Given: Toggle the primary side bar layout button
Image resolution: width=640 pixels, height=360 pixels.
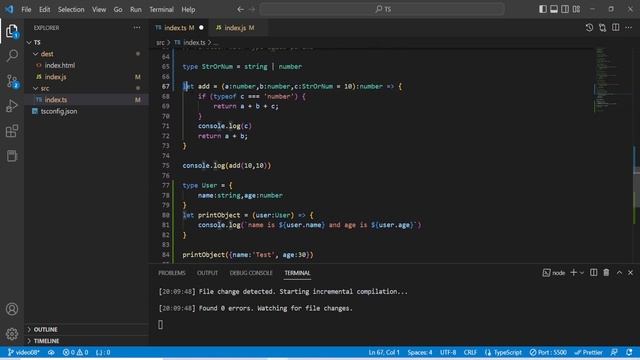Looking at the screenshot, I should 542,9.
